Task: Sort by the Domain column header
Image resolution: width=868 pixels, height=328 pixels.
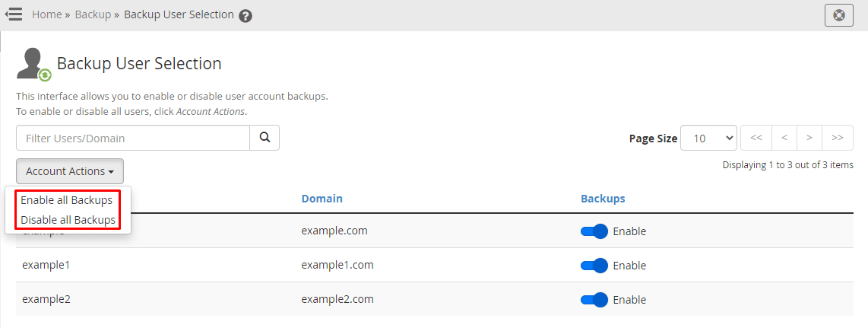Action: click(322, 198)
